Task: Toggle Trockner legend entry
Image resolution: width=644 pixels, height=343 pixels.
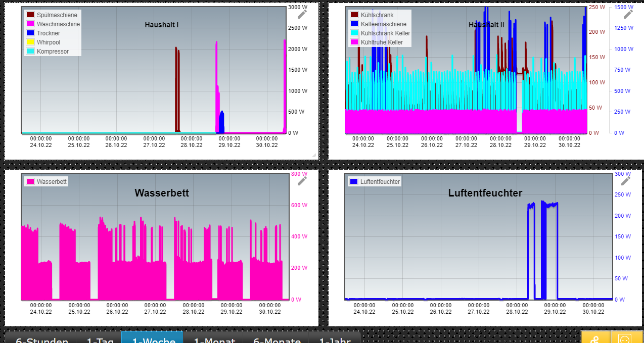Action: pos(43,33)
